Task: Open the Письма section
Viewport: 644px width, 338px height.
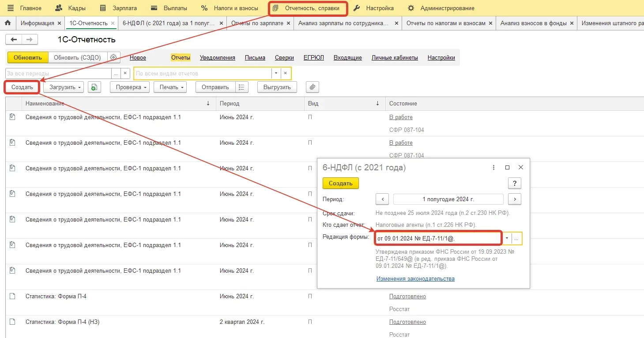Action: click(255, 58)
